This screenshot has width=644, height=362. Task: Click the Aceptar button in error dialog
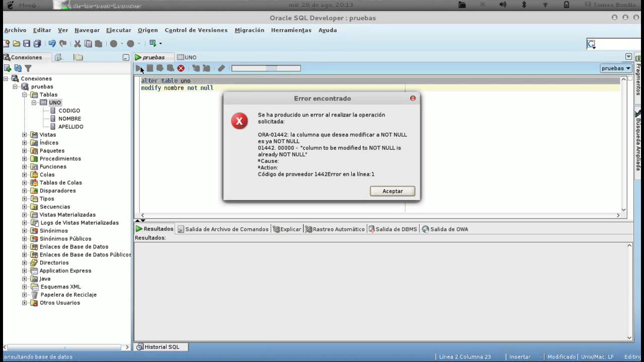392,191
